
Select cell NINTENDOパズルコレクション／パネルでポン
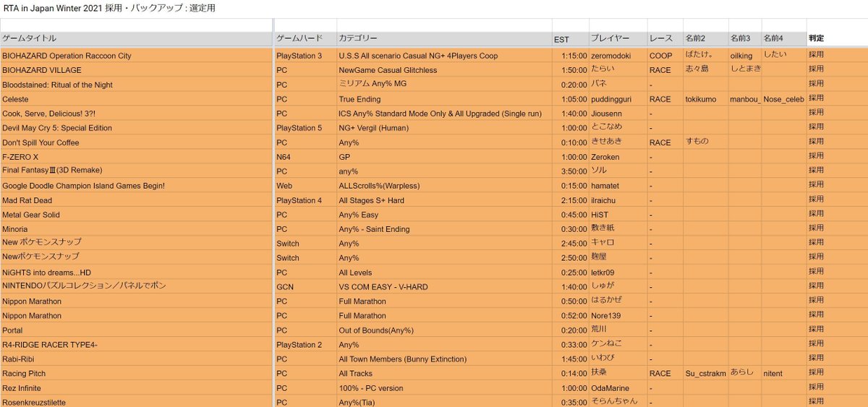point(136,286)
